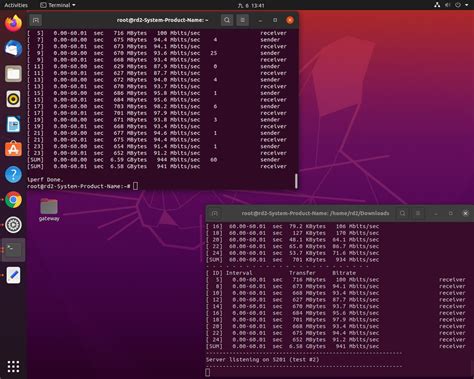Open the Files manager dock icon
Image resolution: width=474 pixels, height=379 pixels.
click(x=13, y=74)
